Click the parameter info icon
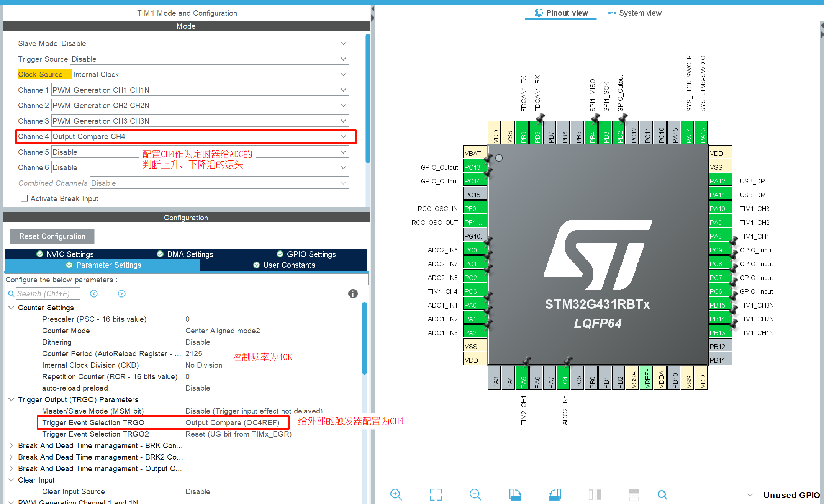824x504 pixels. point(353,293)
